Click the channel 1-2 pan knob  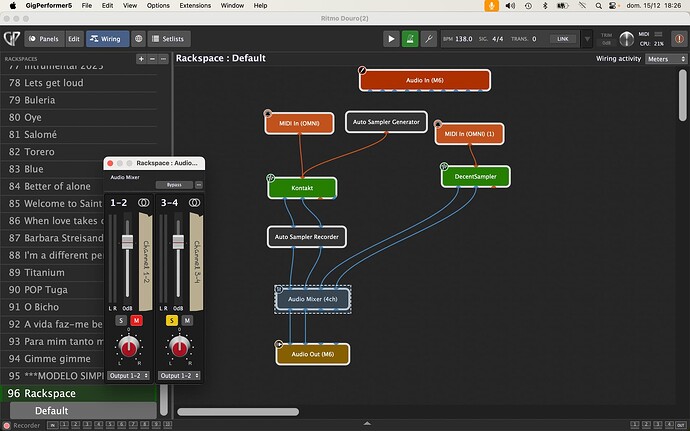(128, 348)
